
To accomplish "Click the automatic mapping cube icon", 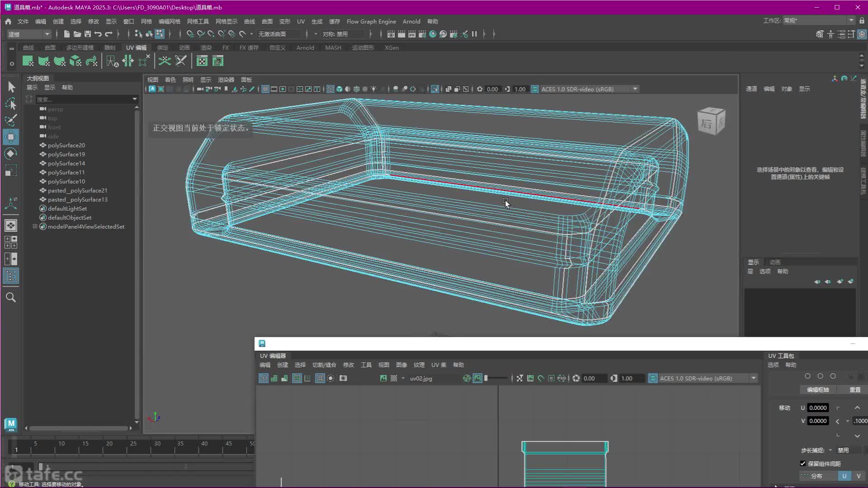I will (x=75, y=61).
